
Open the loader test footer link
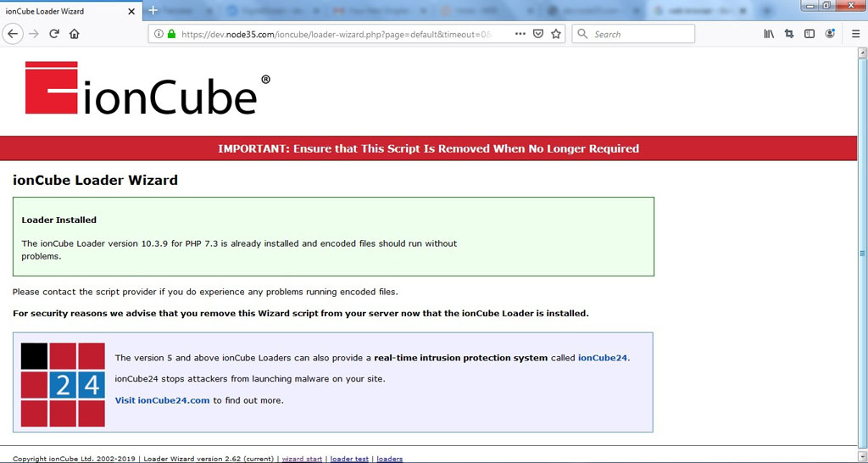pos(349,459)
